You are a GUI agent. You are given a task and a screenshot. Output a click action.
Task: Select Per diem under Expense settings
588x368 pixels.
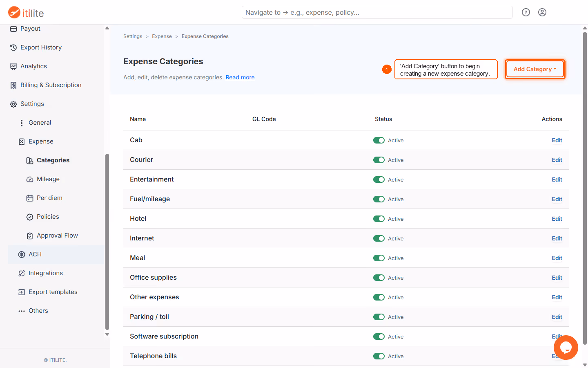pyautogui.click(x=49, y=198)
